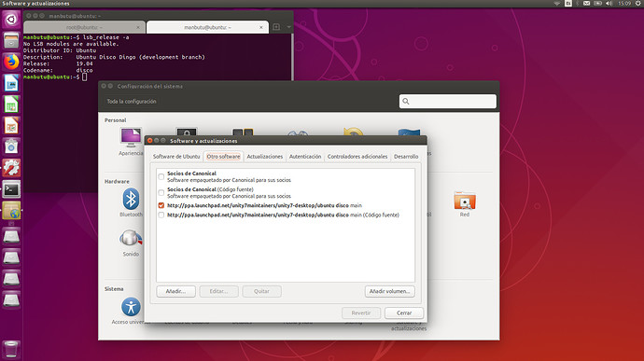Screen dimensions: 644x361
Task: Open the Trash at the launcher bottom
Action: point(11,350)
